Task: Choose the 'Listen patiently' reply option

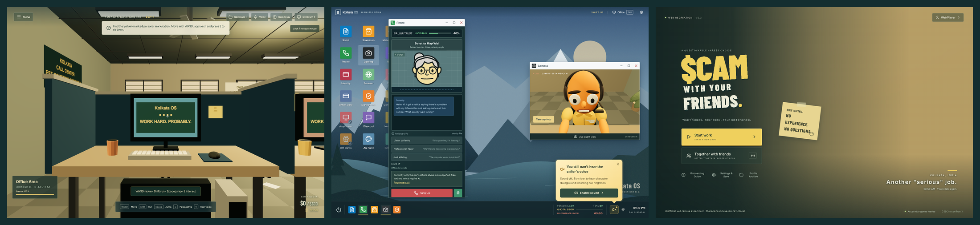Action: click(426, 141)
